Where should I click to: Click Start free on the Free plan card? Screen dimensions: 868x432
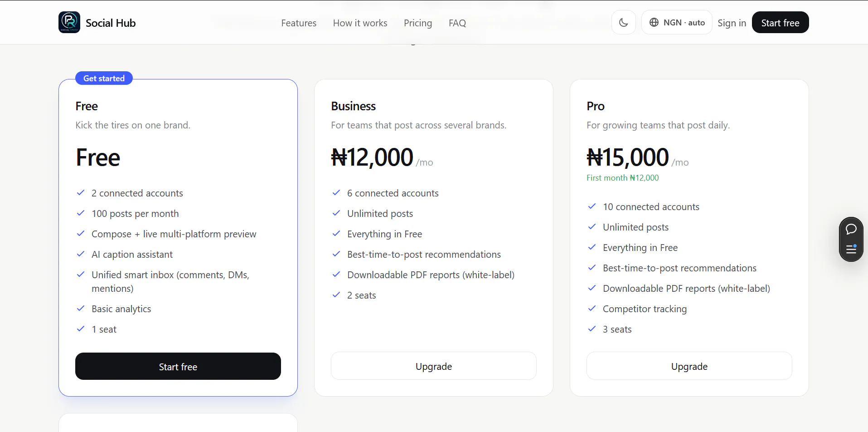tap(178, 366)
